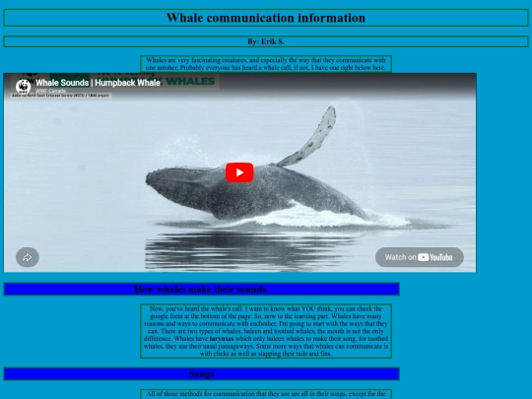
Task: Click Watch on YouTube button
Action: click(x=420, y=257)
